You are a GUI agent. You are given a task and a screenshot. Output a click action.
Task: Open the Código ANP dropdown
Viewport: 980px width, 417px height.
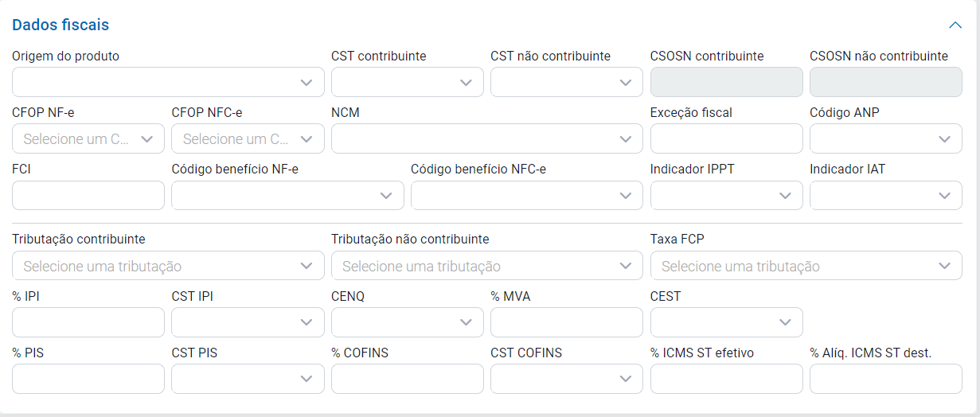point(885,138)
